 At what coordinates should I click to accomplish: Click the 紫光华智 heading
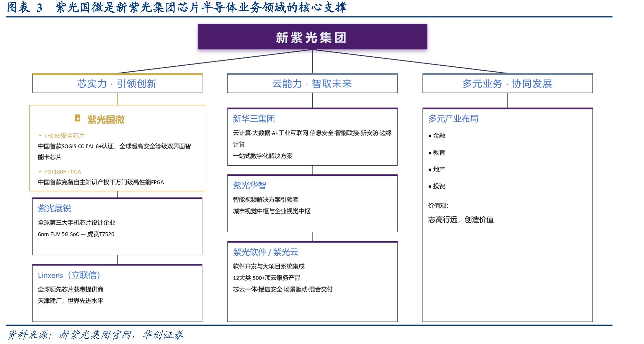[x=249, y=185]
